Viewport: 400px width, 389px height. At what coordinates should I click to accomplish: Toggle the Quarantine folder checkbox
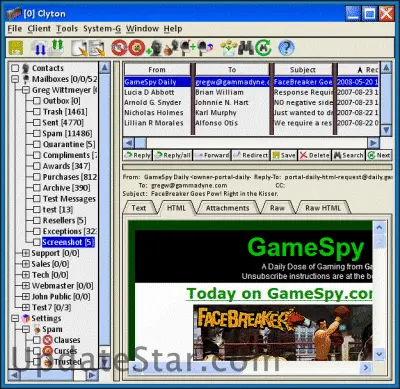[37, 145]
